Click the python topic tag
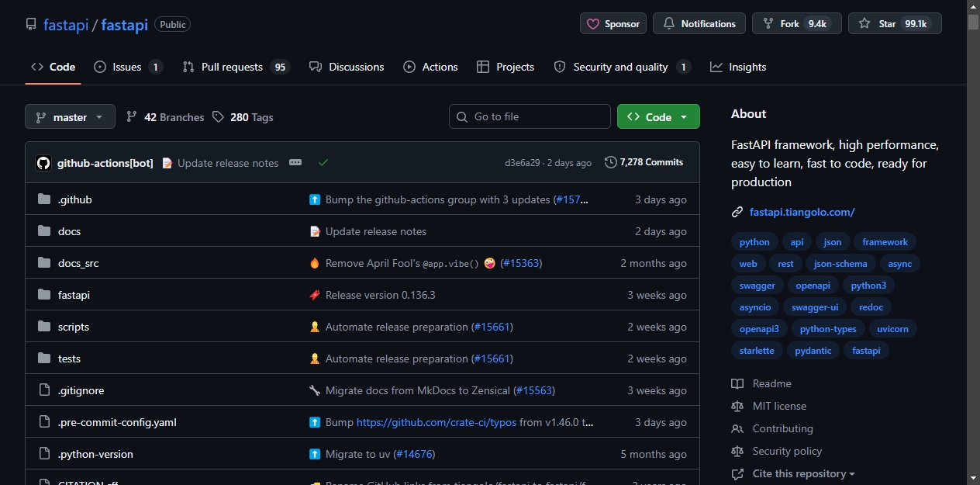Viewport: 980px width, 485px height. pyautogui.click(x=754, y=242)
